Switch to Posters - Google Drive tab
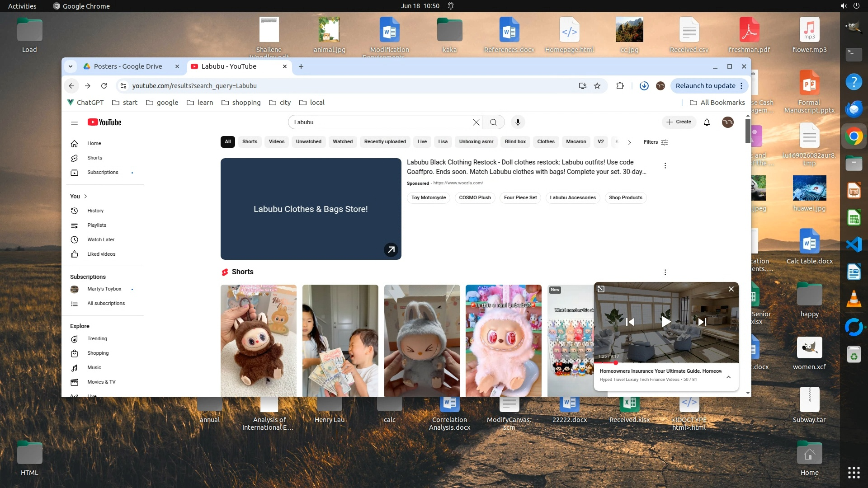Screen dimensions: 868x488 128,66
